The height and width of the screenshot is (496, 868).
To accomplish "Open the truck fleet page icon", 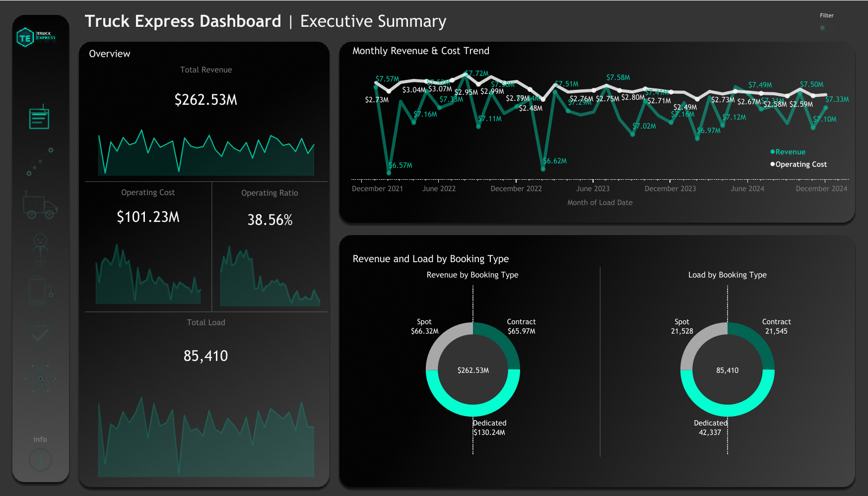I will coord(40,205).
